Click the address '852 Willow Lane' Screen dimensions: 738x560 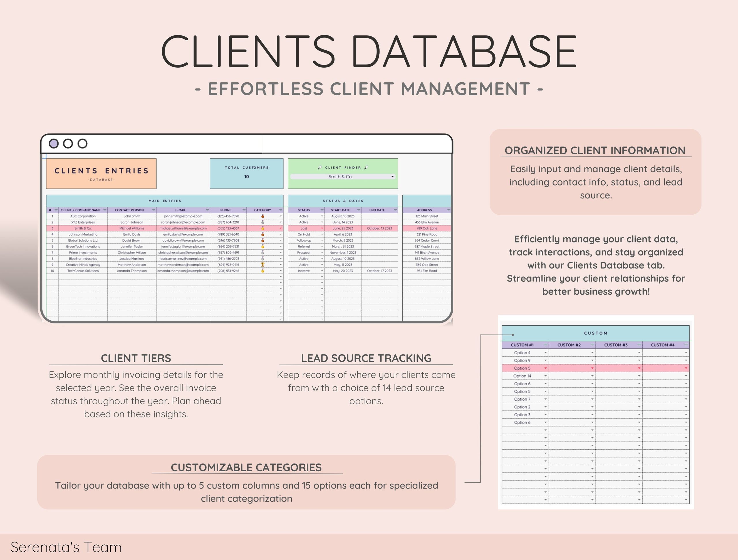tap(427, 259)
